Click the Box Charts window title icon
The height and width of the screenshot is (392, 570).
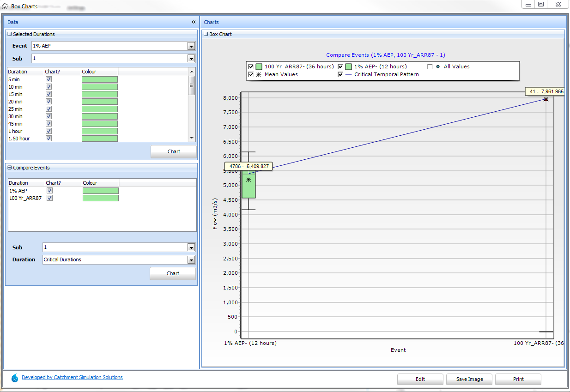click(6, 6)
